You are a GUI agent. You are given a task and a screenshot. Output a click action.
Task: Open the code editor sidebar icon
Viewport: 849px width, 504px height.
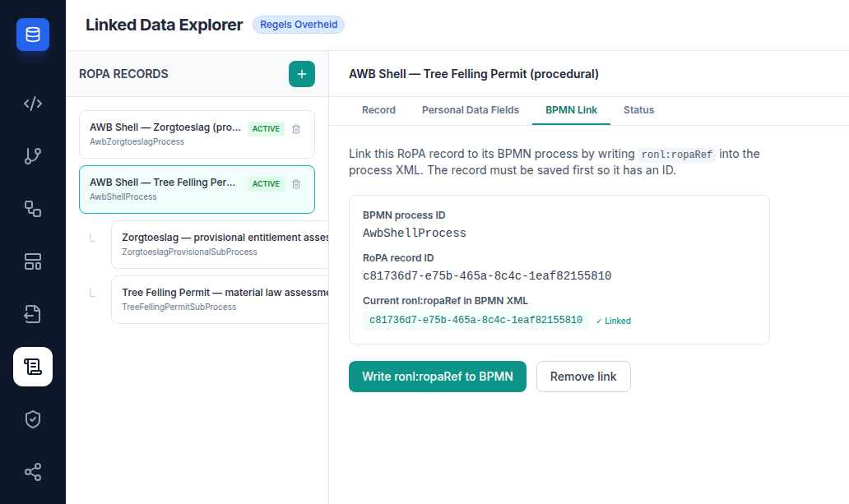[x=32, y=104]
